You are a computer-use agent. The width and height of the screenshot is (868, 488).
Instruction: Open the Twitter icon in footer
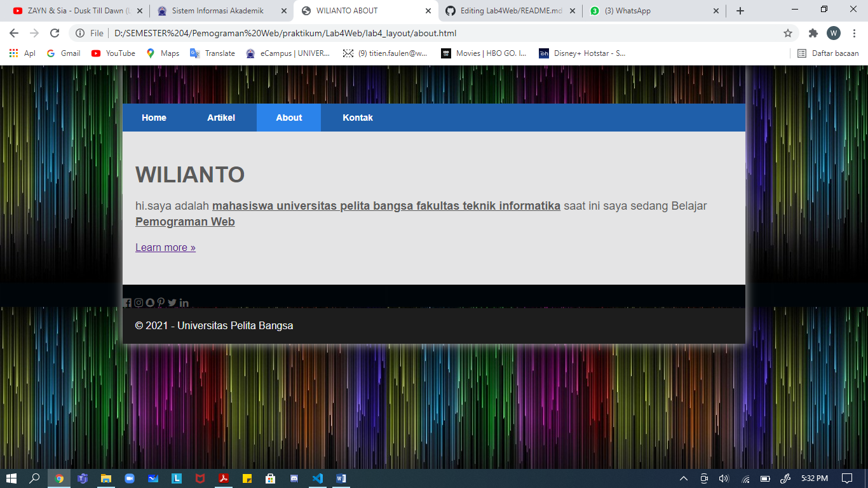[172, 302]
